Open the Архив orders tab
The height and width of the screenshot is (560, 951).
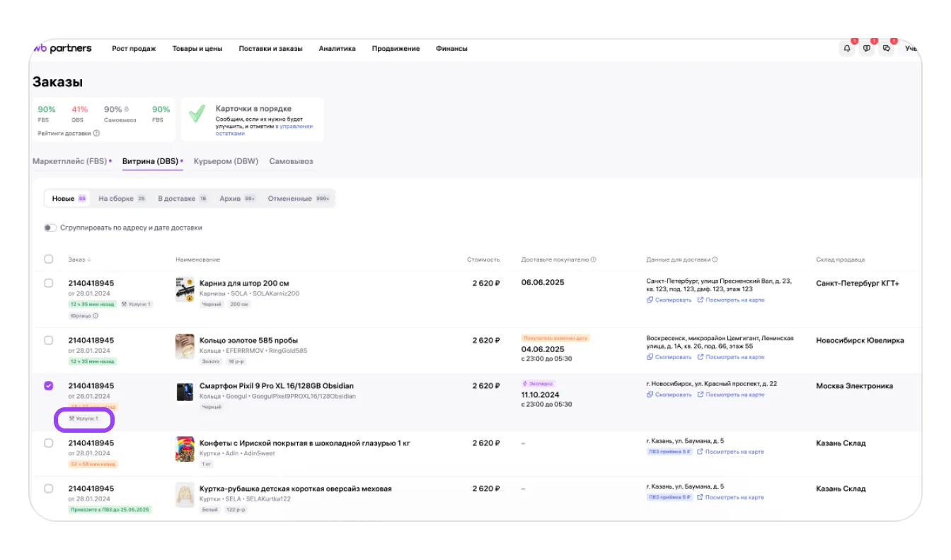coord(238,199)
